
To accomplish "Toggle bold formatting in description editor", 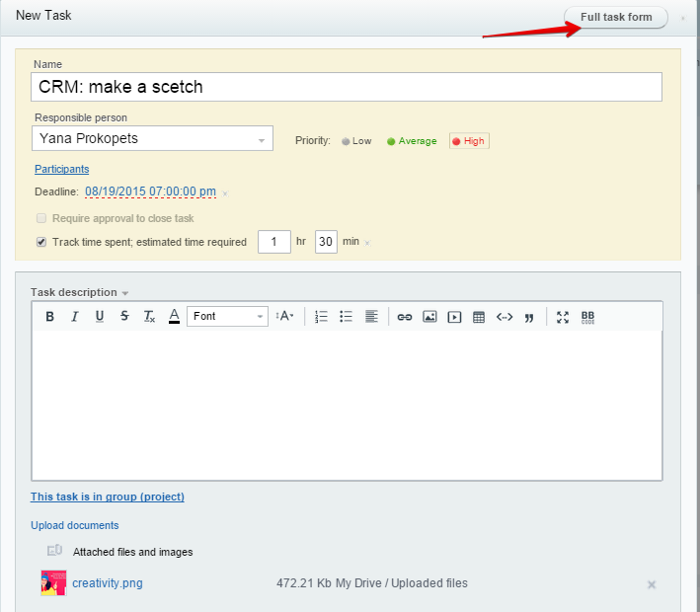I will click(50, 317).
